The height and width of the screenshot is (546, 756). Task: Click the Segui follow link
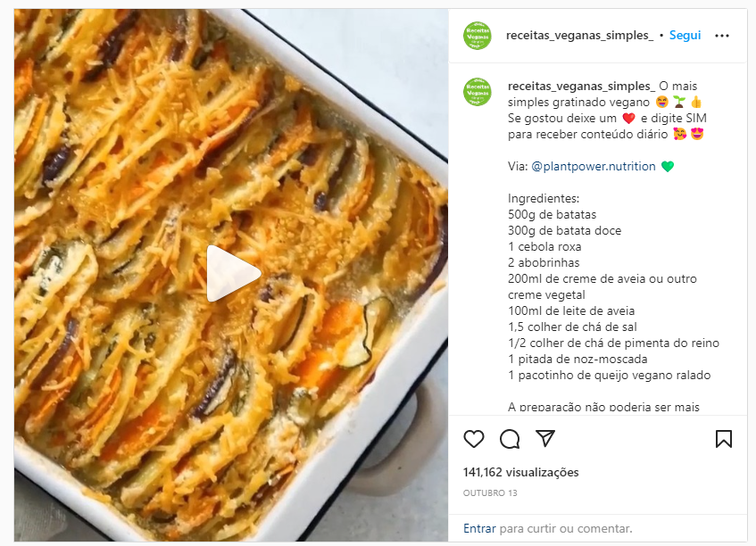pyautogui.click(x=685, y=35)
